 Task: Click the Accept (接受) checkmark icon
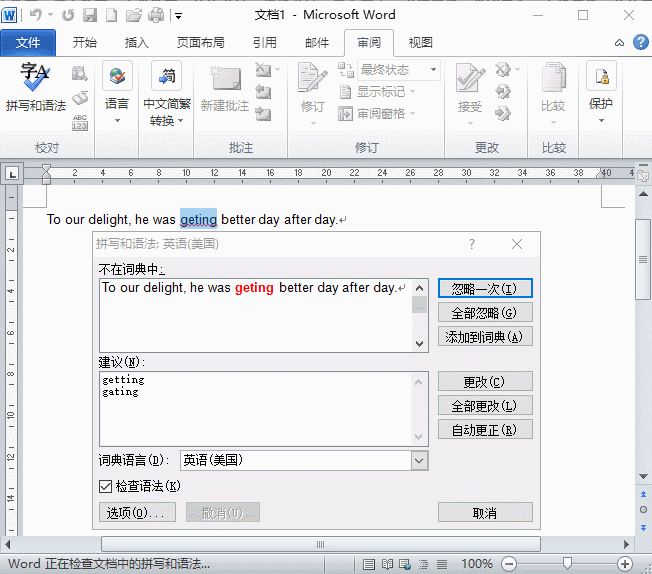[470, 77]
